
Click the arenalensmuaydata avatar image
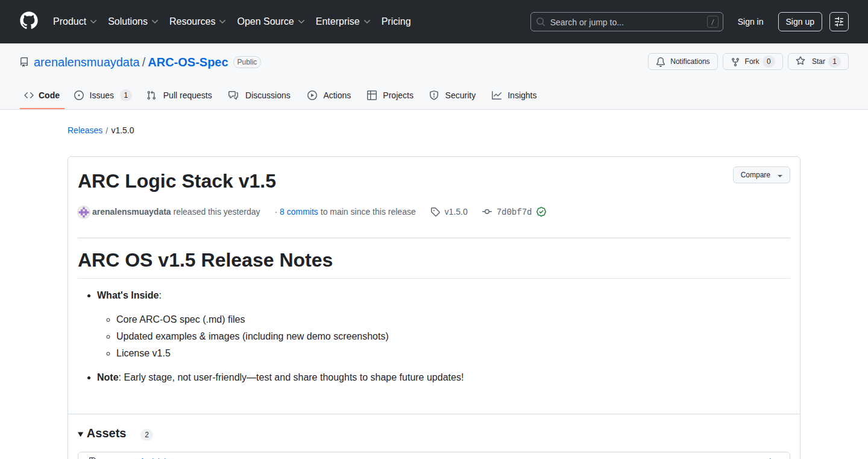[84, 212]
